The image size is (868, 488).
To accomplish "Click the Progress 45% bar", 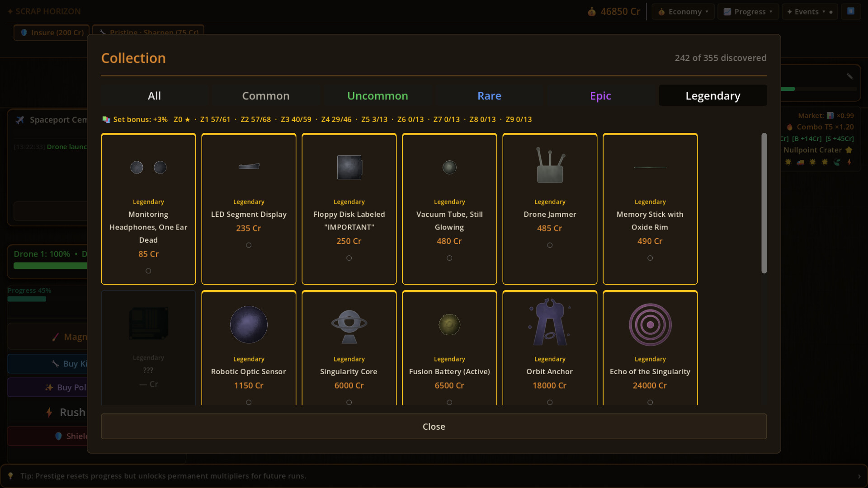I will [27, 299].
